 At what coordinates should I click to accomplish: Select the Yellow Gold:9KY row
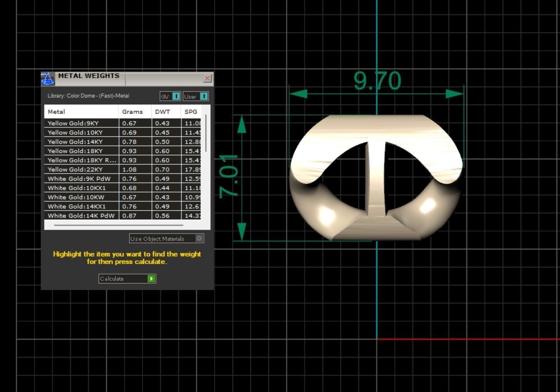pyautogui.click(x=122, y=123)
